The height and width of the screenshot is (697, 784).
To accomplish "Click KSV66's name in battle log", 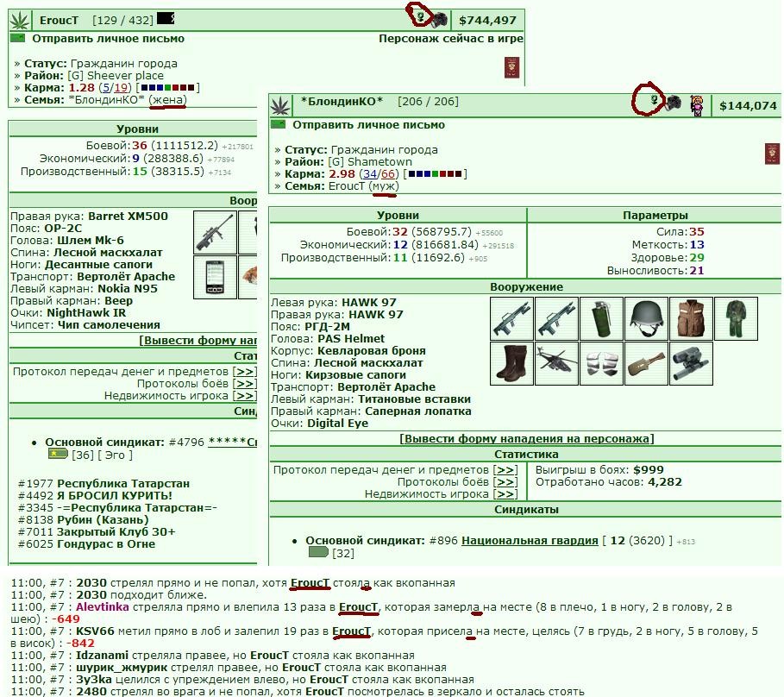I will point(95,631).
